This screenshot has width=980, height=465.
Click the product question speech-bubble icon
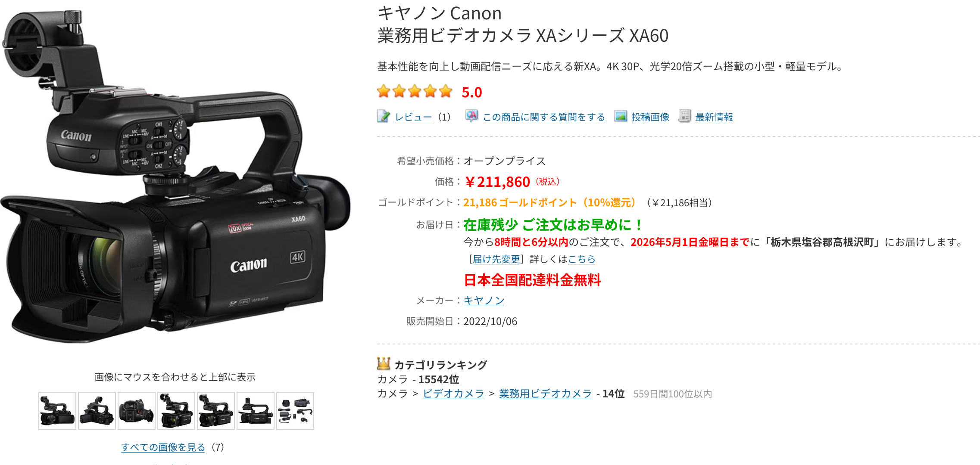[x=471, y=116]
